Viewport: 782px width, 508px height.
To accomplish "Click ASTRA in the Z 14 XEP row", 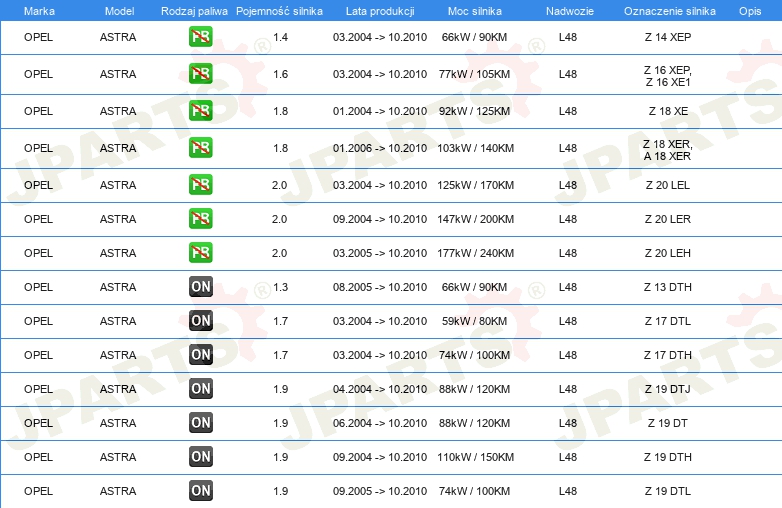I will tap(118, 37).
